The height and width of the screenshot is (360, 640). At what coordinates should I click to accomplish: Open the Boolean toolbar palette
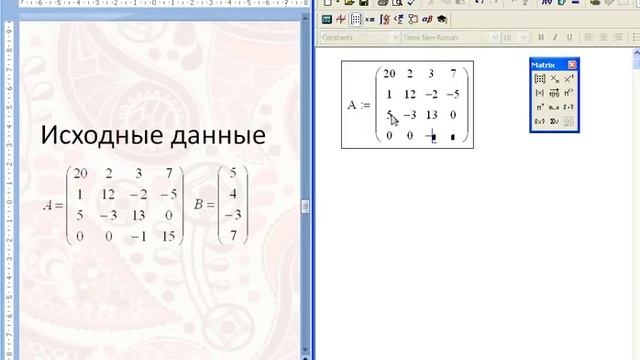click(x=398, y=19)
